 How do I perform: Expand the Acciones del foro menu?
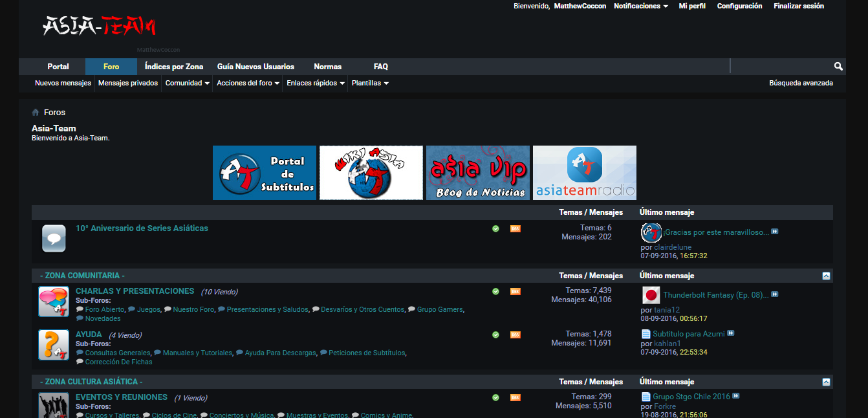click(248, 83)
